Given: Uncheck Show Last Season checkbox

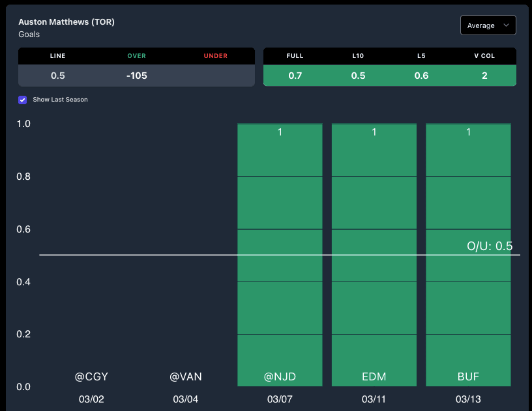Looking at the screenshot, I should pos(22,100).
